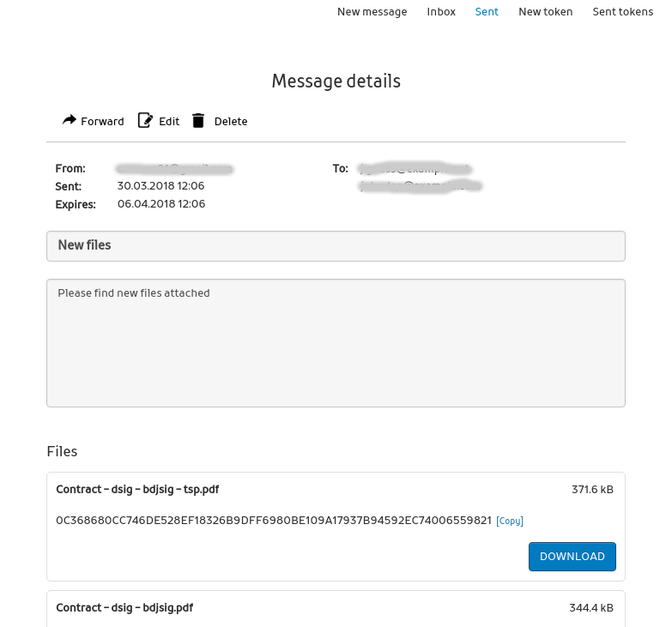
Task: Click the Message details heading
Action: click(x=336, y=81)
